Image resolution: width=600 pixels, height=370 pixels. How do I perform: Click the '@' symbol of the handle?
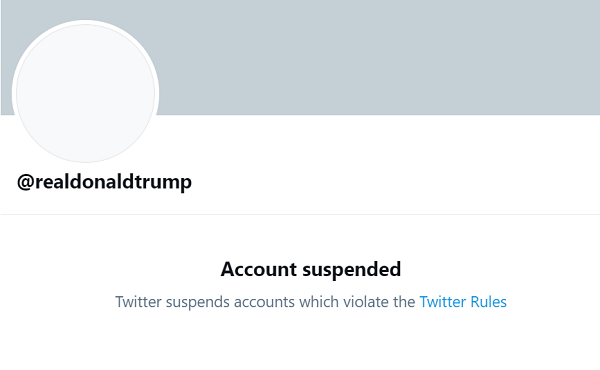pyautogui.click(x=26, y=183)
